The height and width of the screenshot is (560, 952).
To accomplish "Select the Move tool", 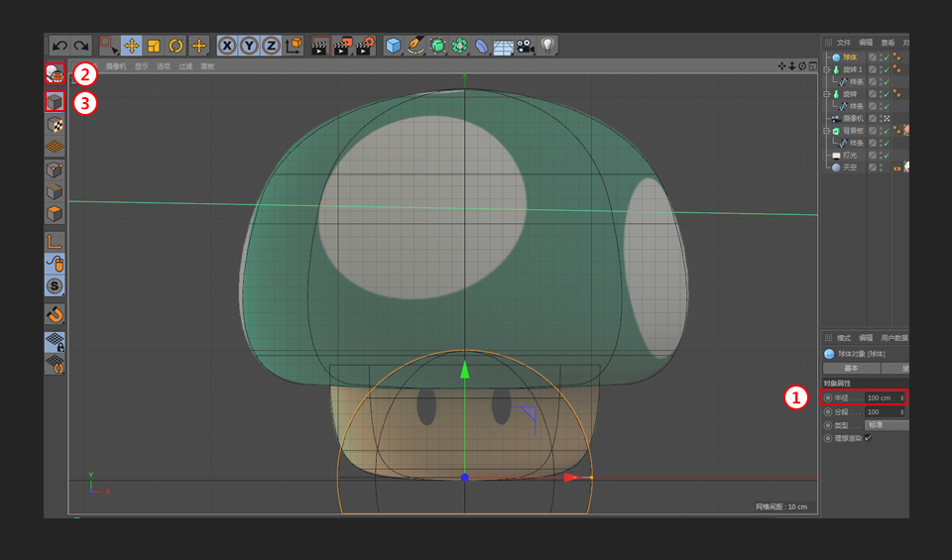I will click(131, 46).
